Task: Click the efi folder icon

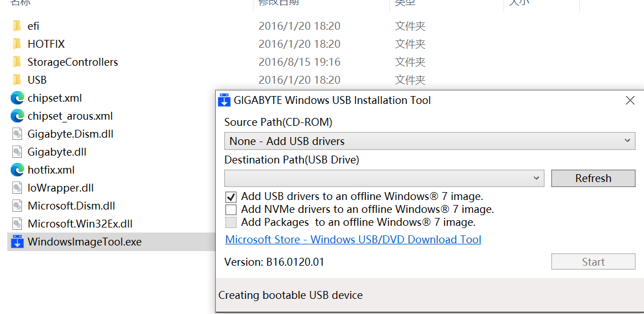Action: pos(17,26)
